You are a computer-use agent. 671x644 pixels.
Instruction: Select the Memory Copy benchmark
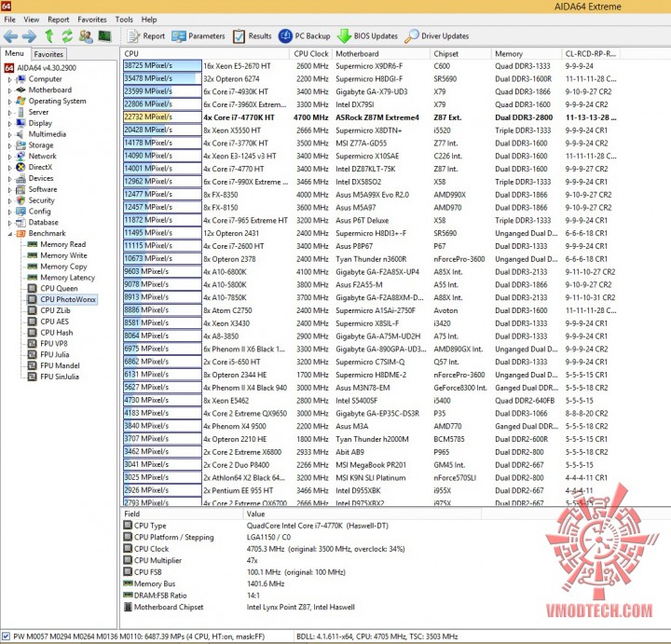pyautogui.click(x=63, y=267)
